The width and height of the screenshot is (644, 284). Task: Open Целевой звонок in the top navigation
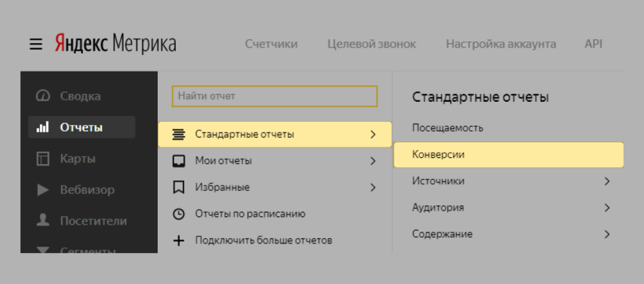tap(372, 44)
